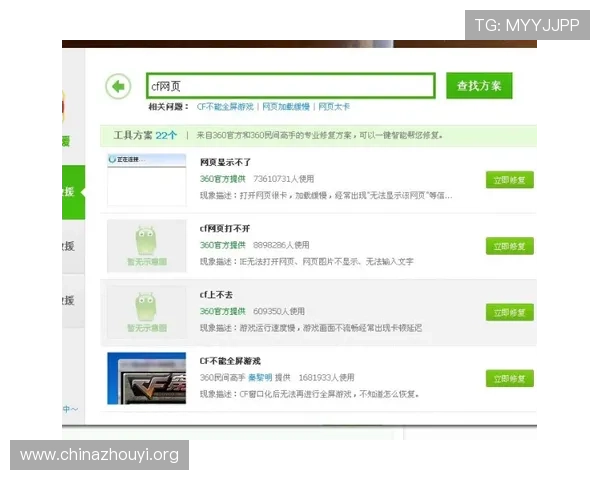
Task: Click 73610731人使用 usage count
Action: point(284,179)
